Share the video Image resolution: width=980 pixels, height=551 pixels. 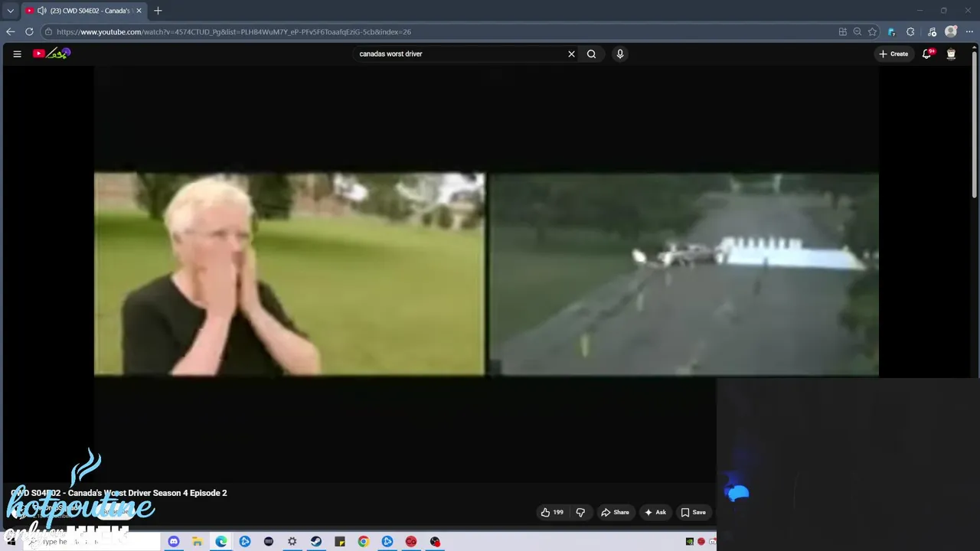615,512
